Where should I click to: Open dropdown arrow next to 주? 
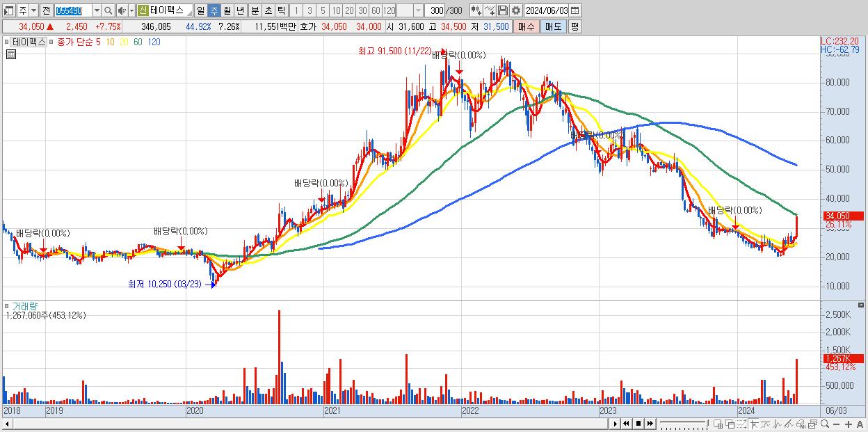[x=34, y=10]
